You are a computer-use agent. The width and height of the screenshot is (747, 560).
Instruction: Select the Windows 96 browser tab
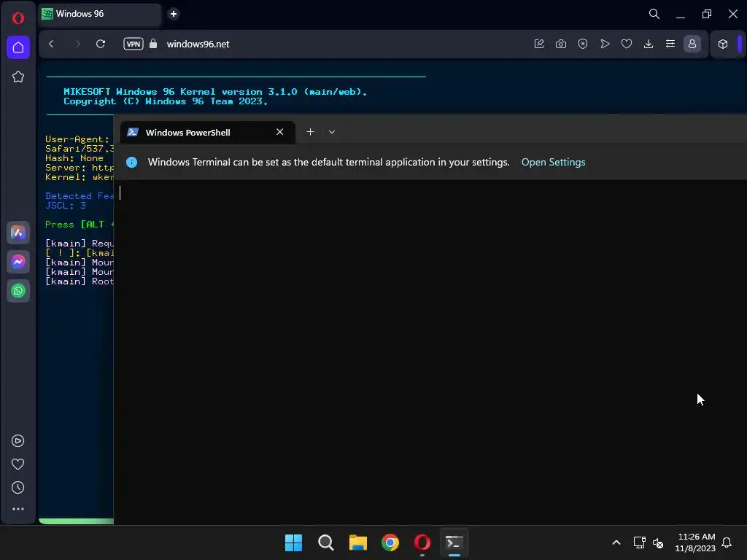click(99, 14)
